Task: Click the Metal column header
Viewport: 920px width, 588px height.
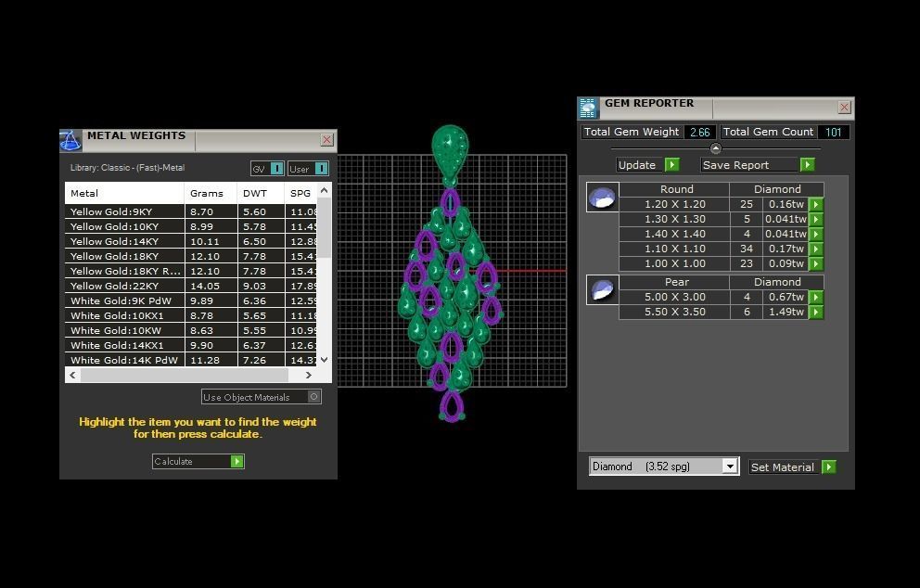Action: (x=124, y=193)
